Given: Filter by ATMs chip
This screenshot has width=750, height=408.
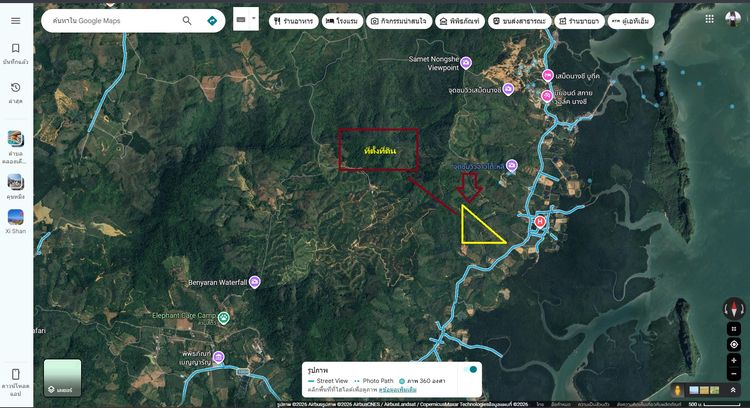Looking at the screenshot, I should coord(631,21).
